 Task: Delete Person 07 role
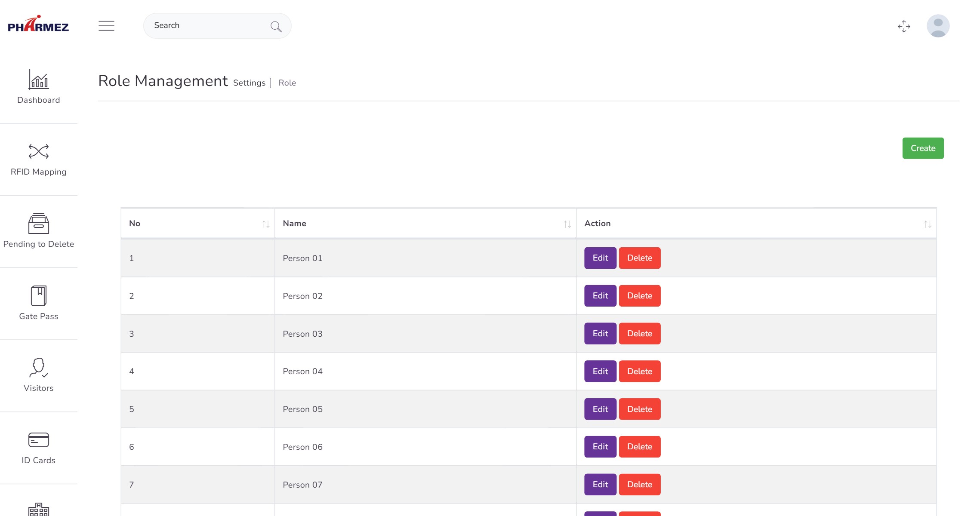click(640, 485)
